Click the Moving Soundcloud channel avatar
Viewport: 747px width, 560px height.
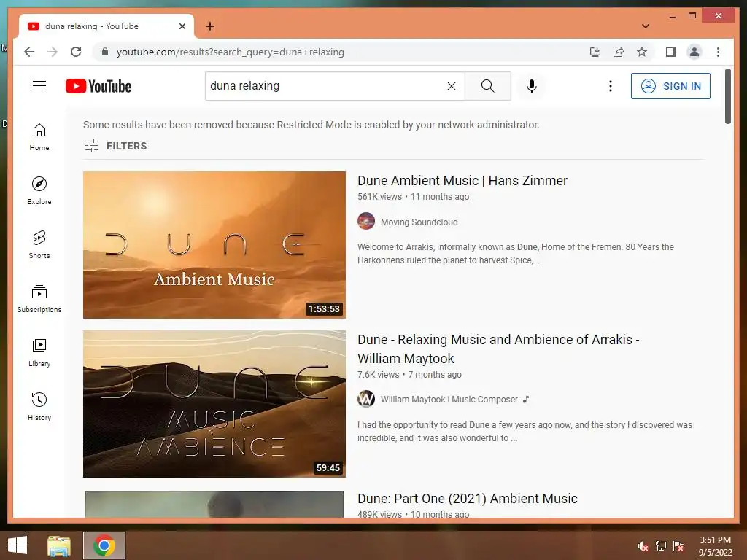pyautogui.click(x=366, y=222)
